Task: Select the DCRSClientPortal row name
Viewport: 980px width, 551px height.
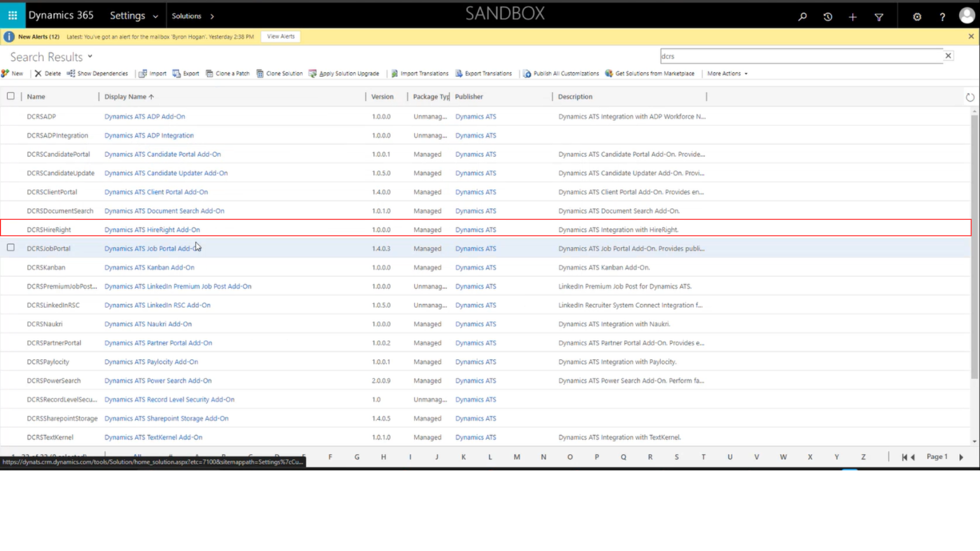Action: (x=52, y=192)
